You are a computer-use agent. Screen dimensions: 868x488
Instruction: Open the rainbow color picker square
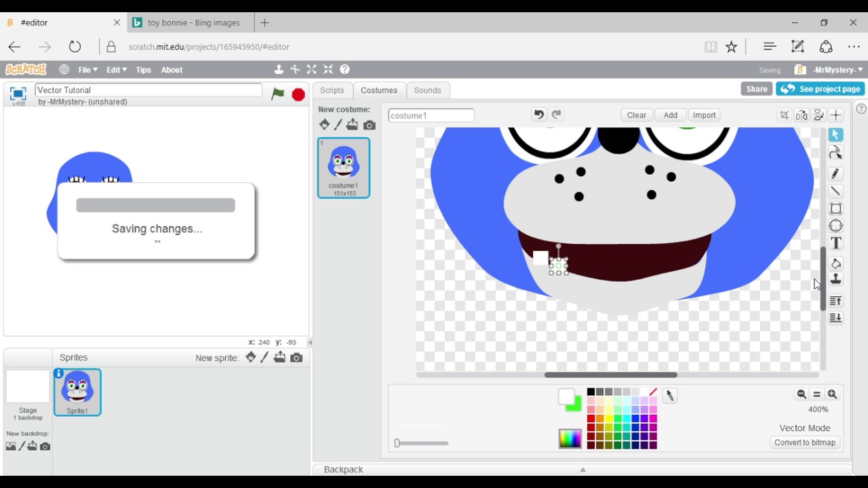coord(570,439)
